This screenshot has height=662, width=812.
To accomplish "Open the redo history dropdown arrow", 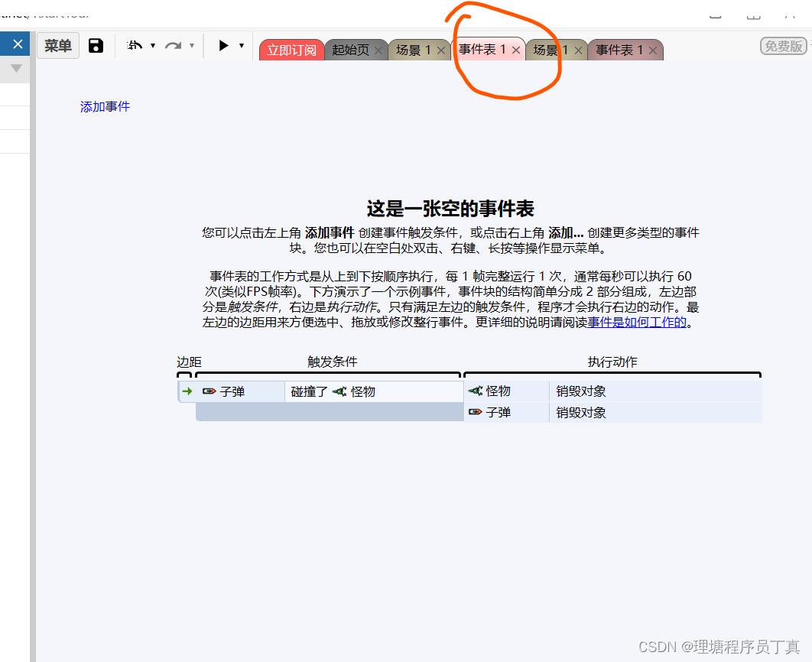I will (x=192, y=46).
